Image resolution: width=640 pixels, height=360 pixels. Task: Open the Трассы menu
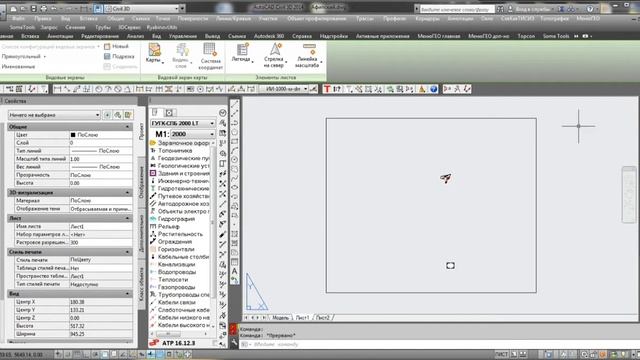[x=364, y=18]
